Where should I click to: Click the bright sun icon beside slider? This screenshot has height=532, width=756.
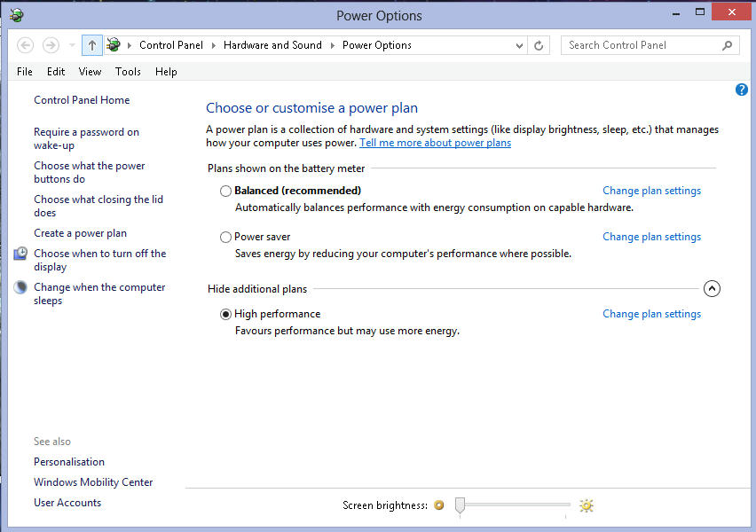pyautogui.click(x=586, y=505)
